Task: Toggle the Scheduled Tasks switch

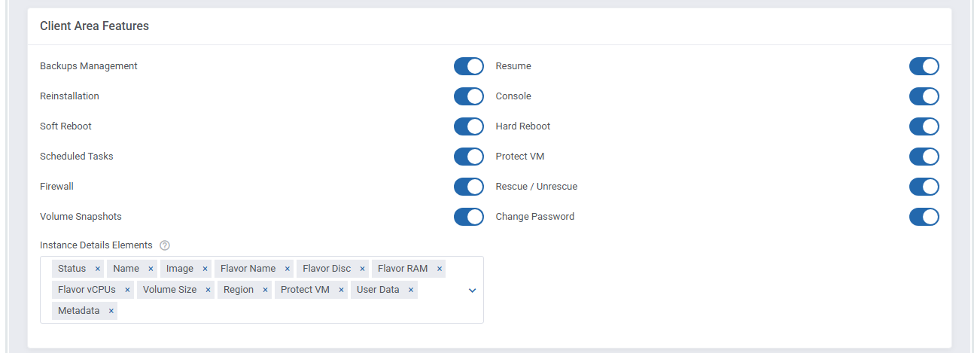Action: pyautogui.click(x=468, y=157)
